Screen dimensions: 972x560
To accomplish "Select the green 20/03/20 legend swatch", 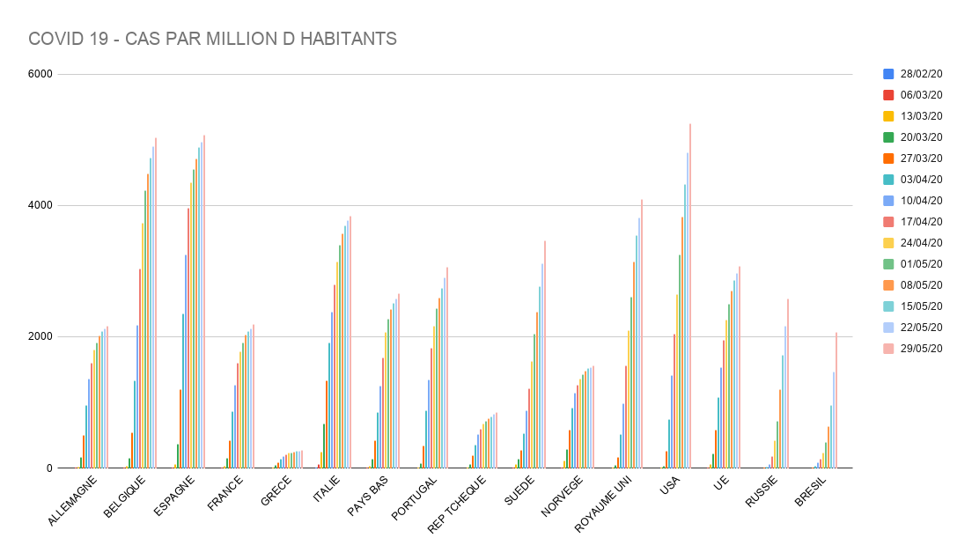I will (x=888, y=137).
